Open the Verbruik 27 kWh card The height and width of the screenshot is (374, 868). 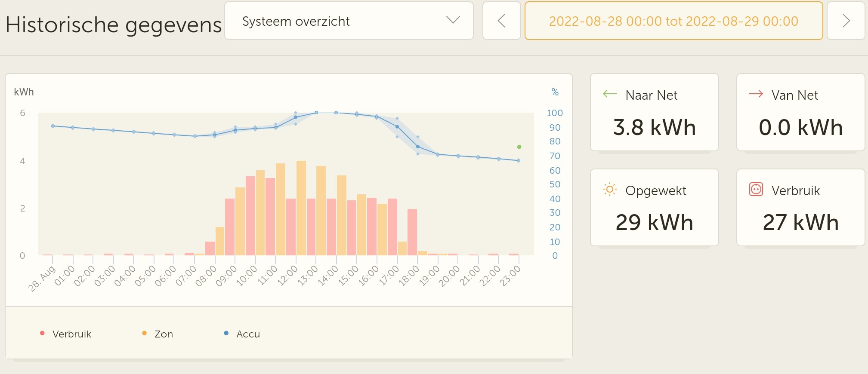click(800, 208)
